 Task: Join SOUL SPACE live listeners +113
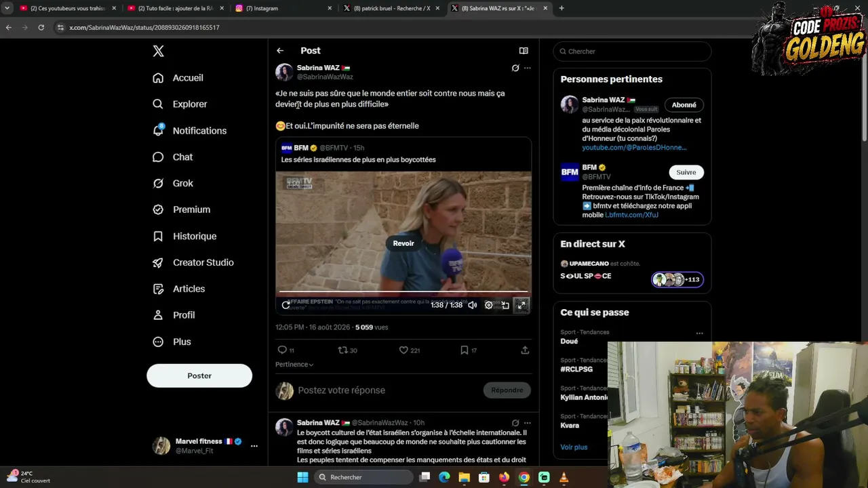click(x=677, y=279)
